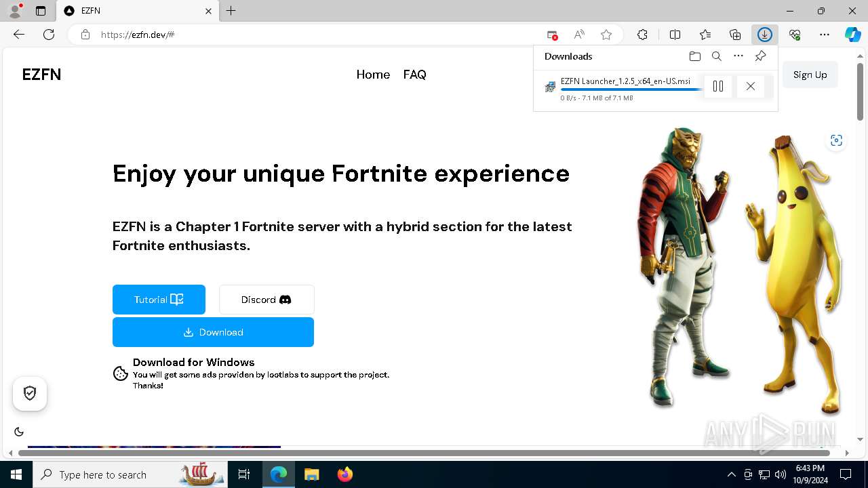The width and height of the screenshot is (868, 488).
Task: Close the EZFN tab
Action: 208,11
